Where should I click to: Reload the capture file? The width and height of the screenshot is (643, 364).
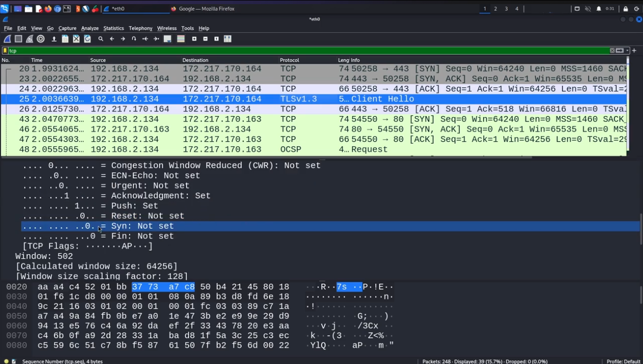(x=87, y=39)
